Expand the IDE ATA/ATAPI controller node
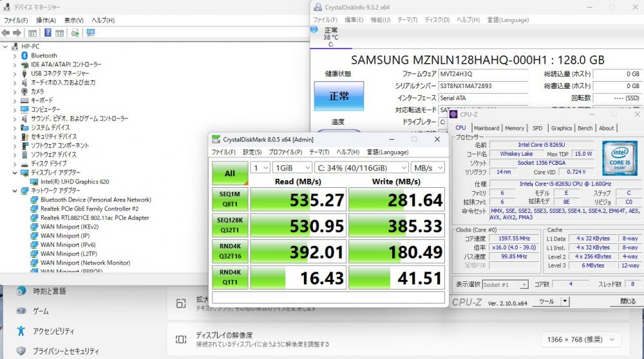This screenshot has width=644, height=359. 15,64
